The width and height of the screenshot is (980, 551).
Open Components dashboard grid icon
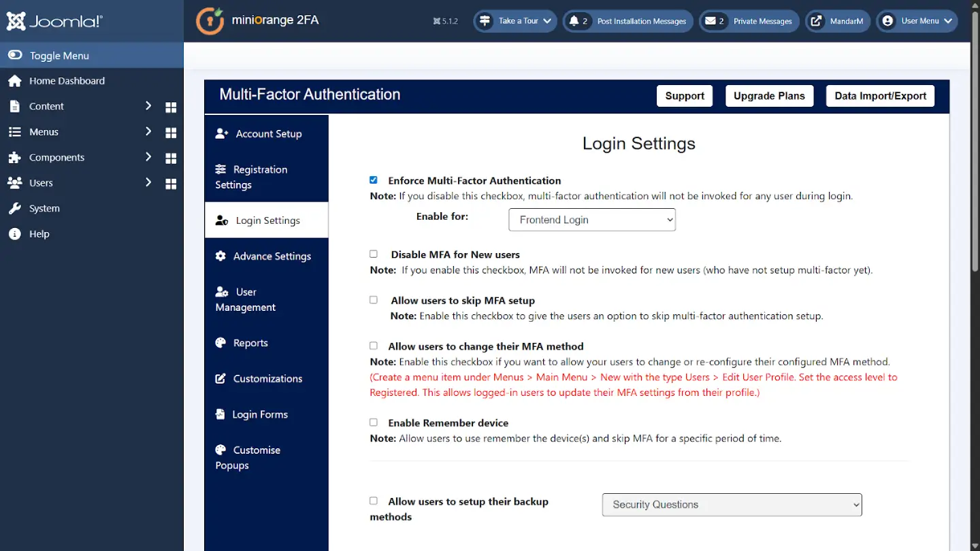[x=171, y=158]
